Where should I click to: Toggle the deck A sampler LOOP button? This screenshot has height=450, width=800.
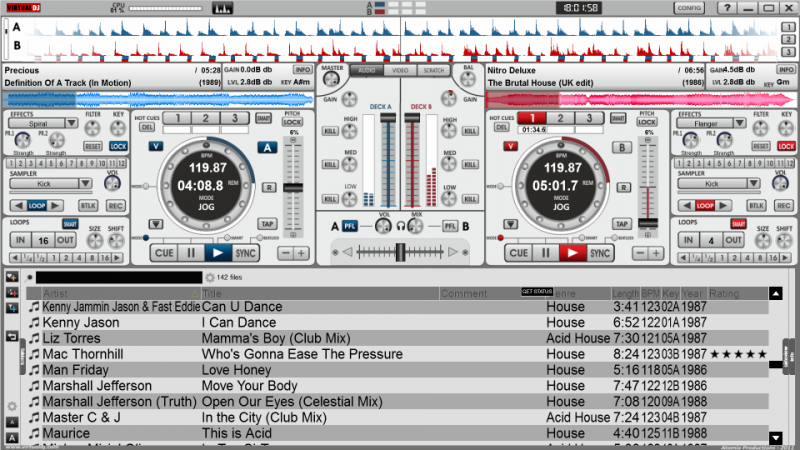point(37,206)
